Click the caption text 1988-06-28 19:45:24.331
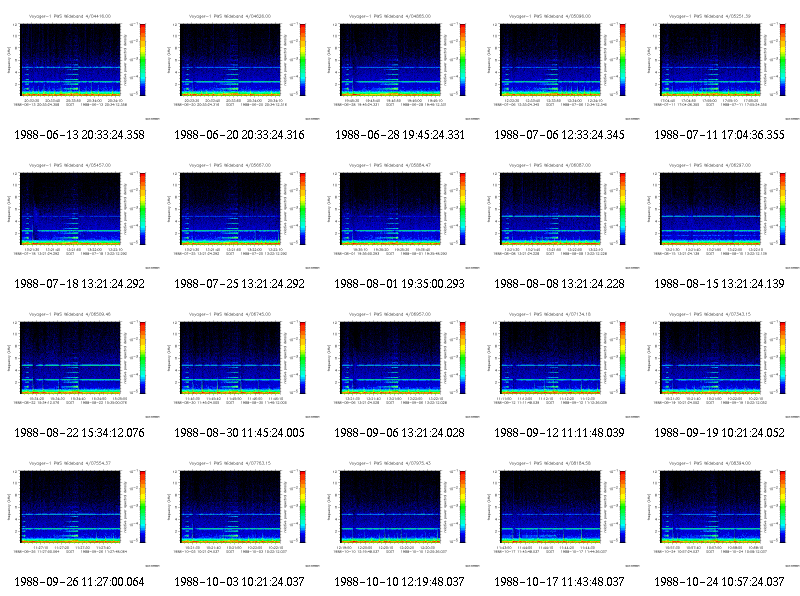The image size is (800, 596). 399,135
